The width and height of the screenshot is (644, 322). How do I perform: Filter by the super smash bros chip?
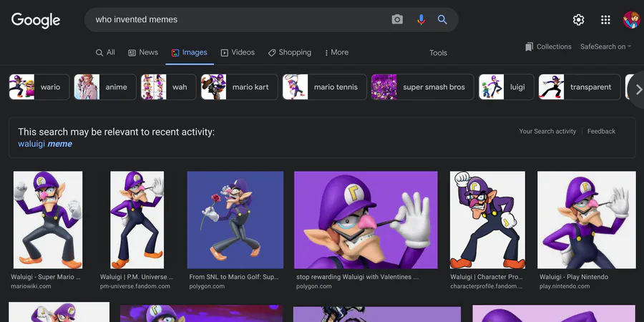pyautogui.click(x=423, y=87)
